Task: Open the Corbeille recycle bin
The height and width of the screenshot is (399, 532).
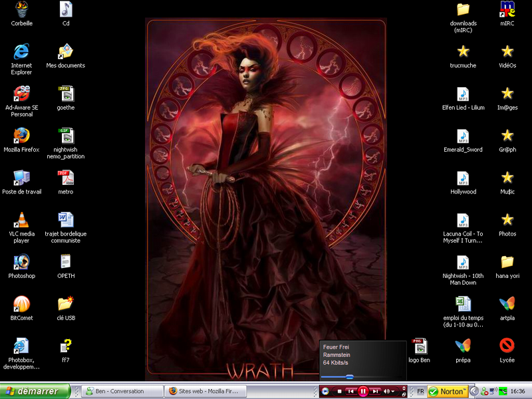Action: pyautogui.click(x=21, y=10)
